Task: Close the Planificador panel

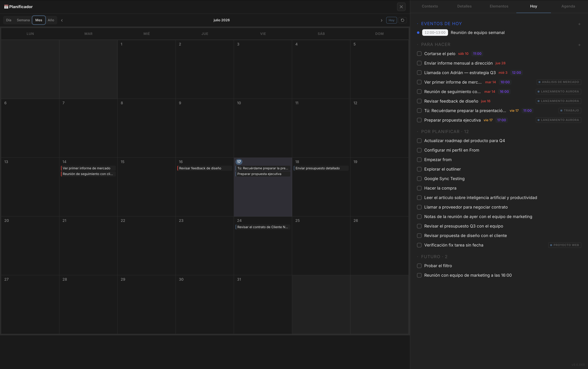Action: point(401,7)
